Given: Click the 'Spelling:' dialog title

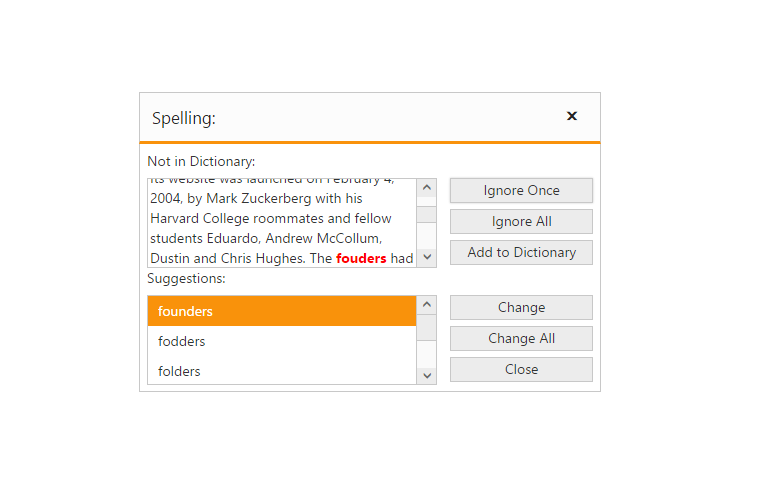Looking at the screenshot, I should click(184, 118).
